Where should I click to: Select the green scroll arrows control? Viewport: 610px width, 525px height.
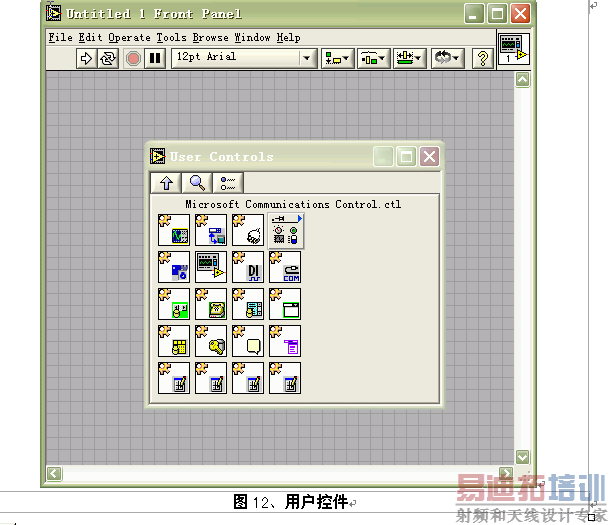tap(174, 304)
